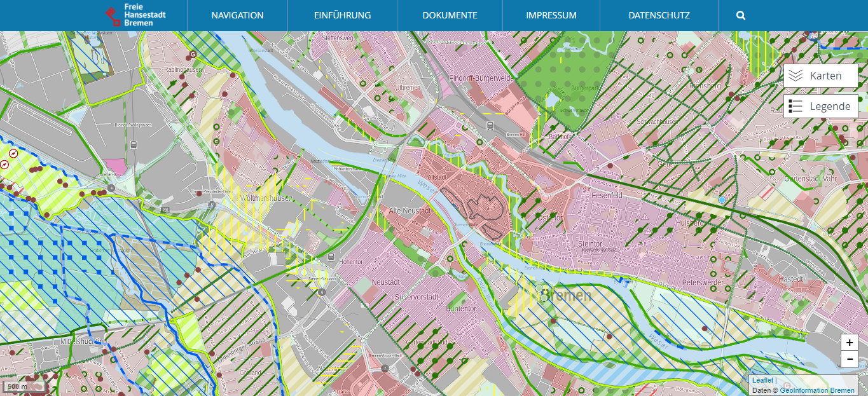868x396 pixels.
Task: Click the Freie Hansestadt Bremen key logo
Action: 113,16
